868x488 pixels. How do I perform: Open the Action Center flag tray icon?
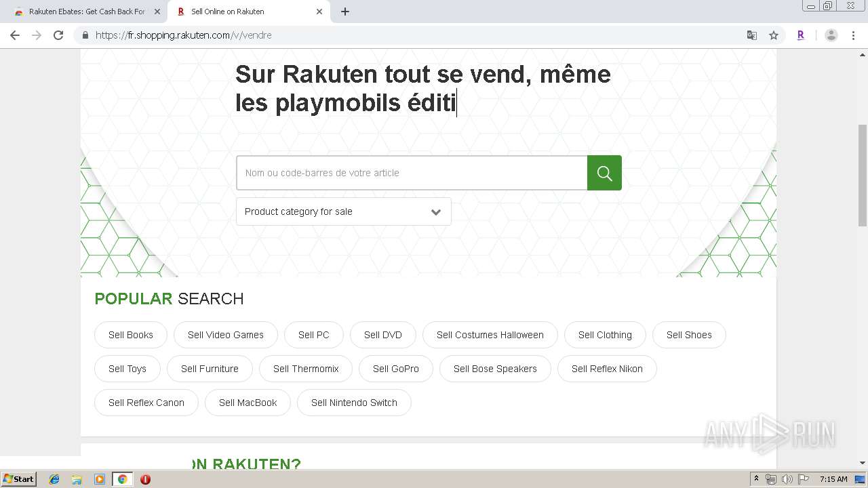click(804, 479)
